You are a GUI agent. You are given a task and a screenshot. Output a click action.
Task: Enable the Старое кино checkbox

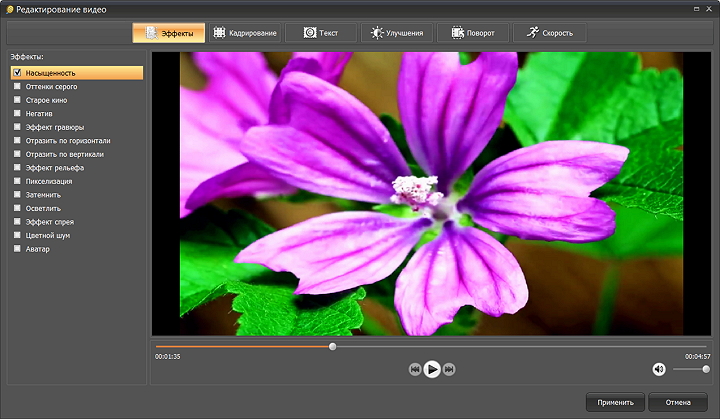click(17, 100)
